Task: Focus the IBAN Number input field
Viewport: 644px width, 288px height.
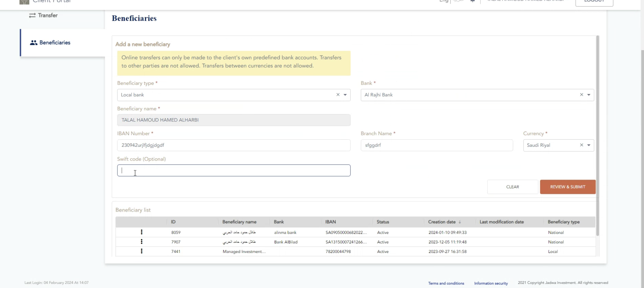Action: tap(234, 145)
